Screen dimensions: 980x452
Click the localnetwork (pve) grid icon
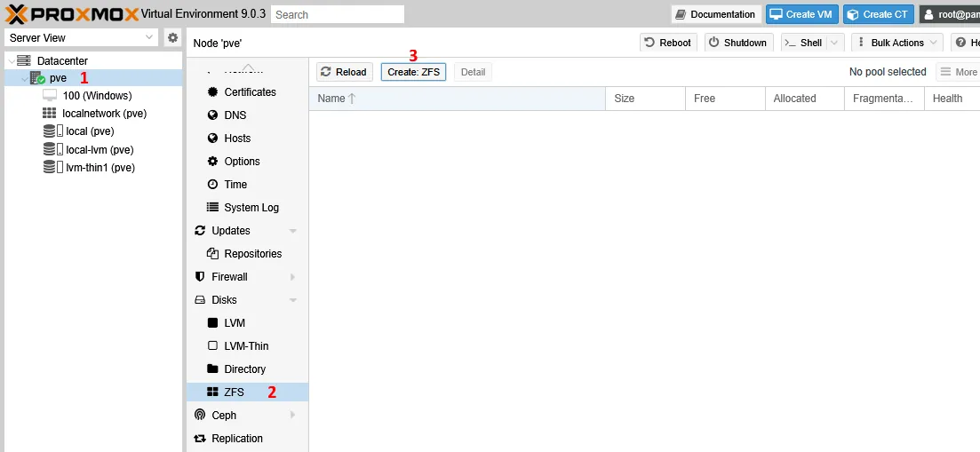click(50, 114)
